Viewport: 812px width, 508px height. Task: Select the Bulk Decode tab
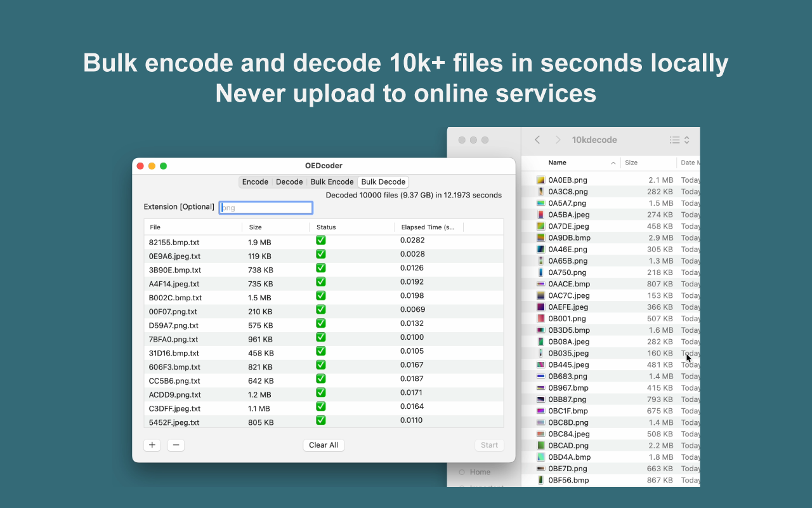tap(383, 182)
